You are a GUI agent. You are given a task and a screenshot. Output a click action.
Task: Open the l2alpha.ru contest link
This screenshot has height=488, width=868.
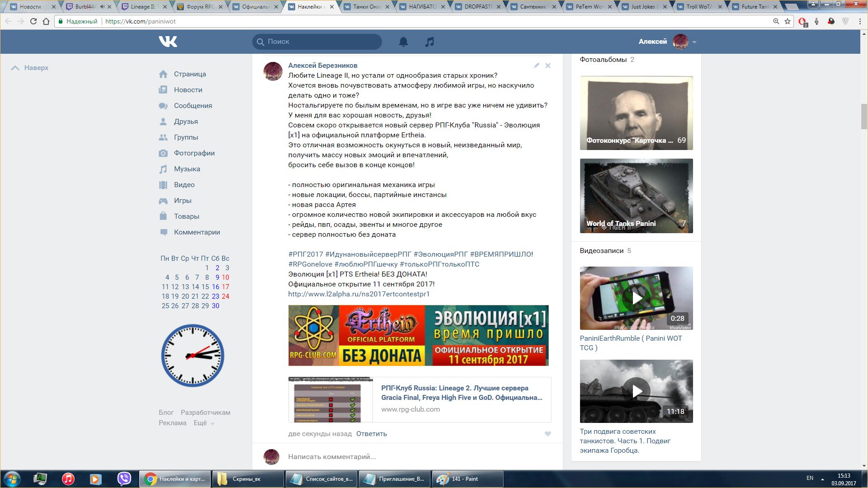click(359, 294)
